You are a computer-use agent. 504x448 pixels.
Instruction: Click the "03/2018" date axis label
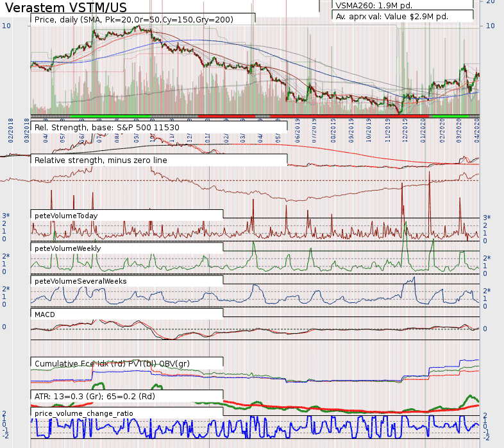(26, 131)
